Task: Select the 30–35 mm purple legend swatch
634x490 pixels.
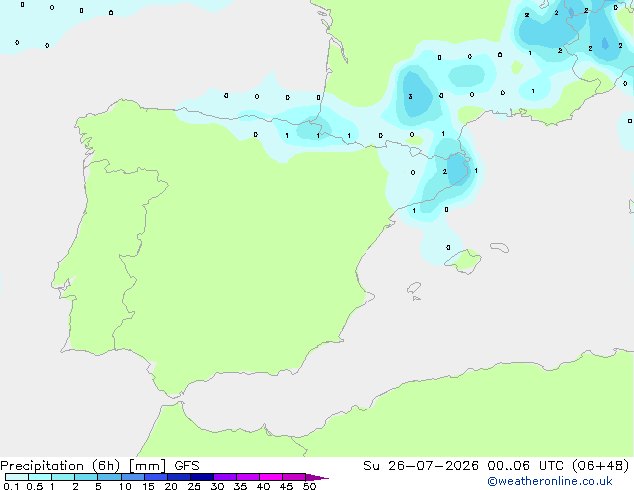Action: coord(225,477)
